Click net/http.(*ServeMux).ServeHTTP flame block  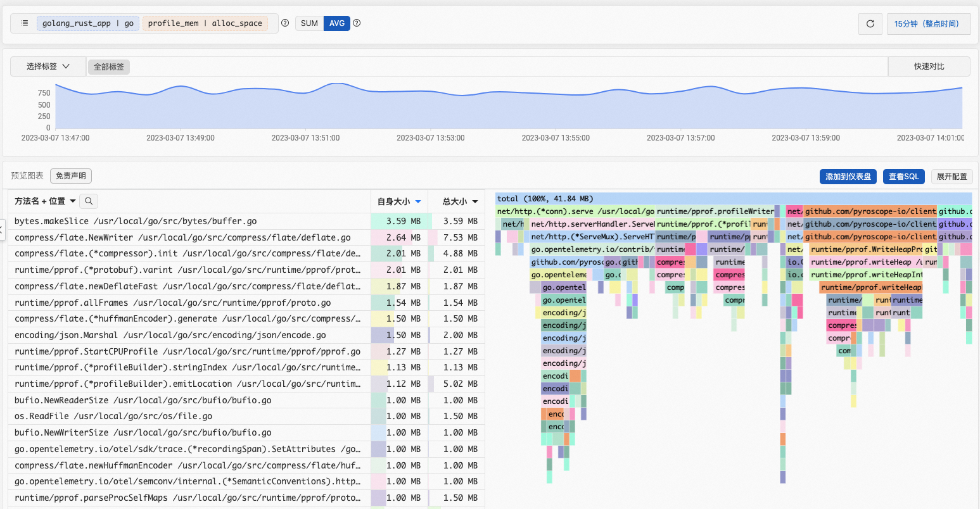point(592,237)
